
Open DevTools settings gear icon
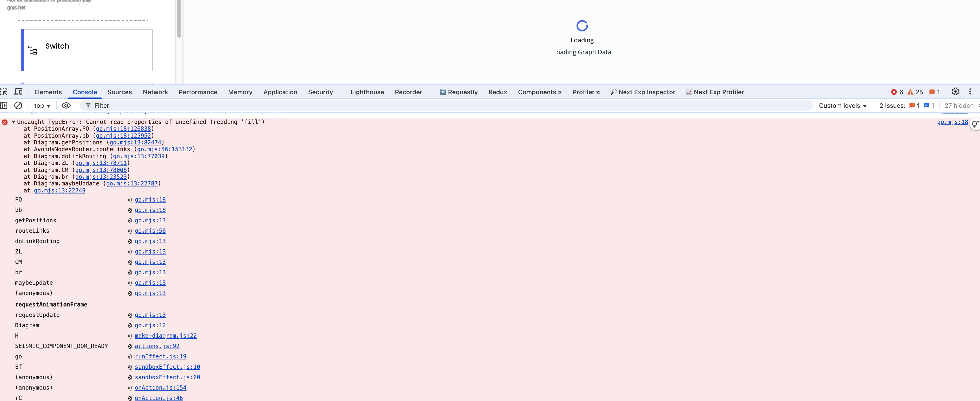point(955,92)
